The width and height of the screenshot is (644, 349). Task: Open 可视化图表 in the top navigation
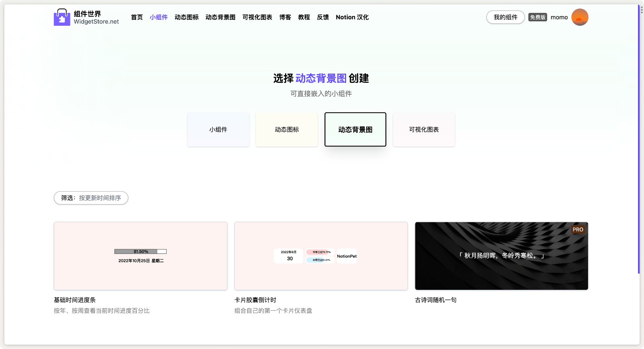[x=257, y=17]
